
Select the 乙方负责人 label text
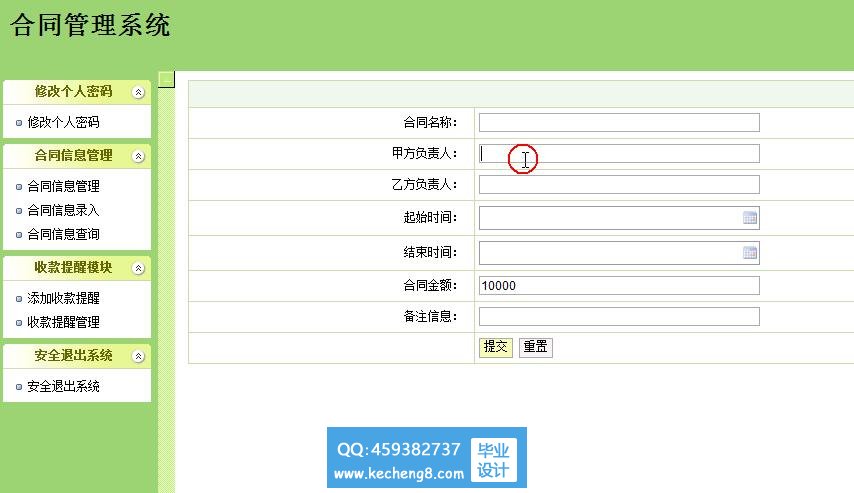coord(424,185)
